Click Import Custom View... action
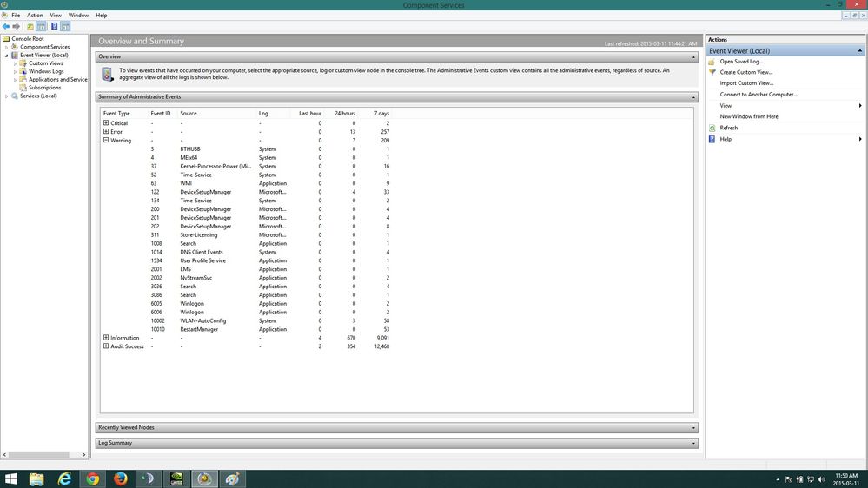The width and height of the screenshot is (868, 488). tap(746, 83)
